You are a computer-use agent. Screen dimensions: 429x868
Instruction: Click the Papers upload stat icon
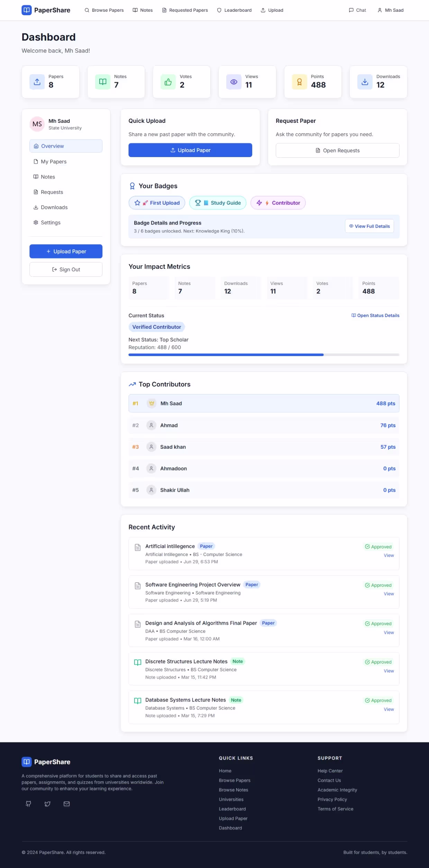click(37, 82)
